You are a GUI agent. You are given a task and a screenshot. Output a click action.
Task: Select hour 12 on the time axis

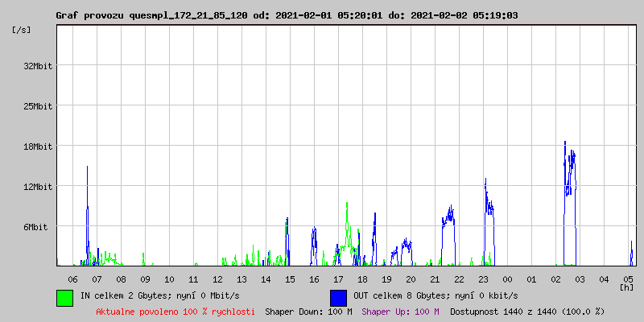[218, 279]
